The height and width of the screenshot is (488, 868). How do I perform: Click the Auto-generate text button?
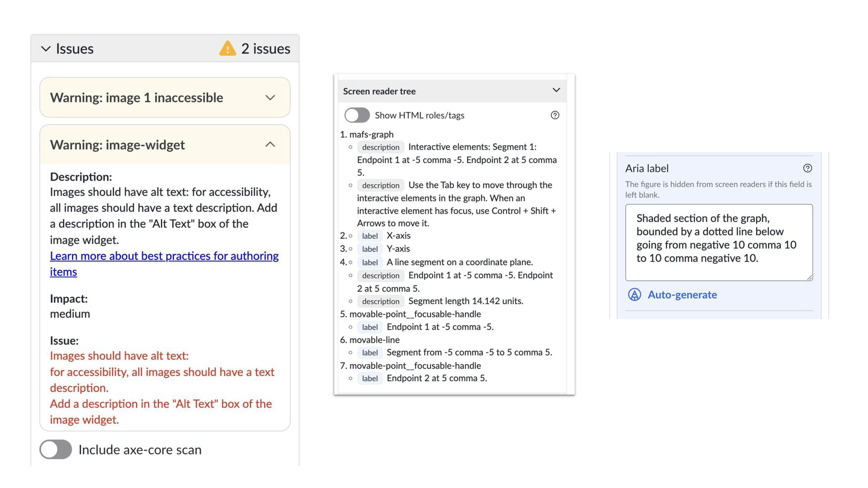[682, 295]
